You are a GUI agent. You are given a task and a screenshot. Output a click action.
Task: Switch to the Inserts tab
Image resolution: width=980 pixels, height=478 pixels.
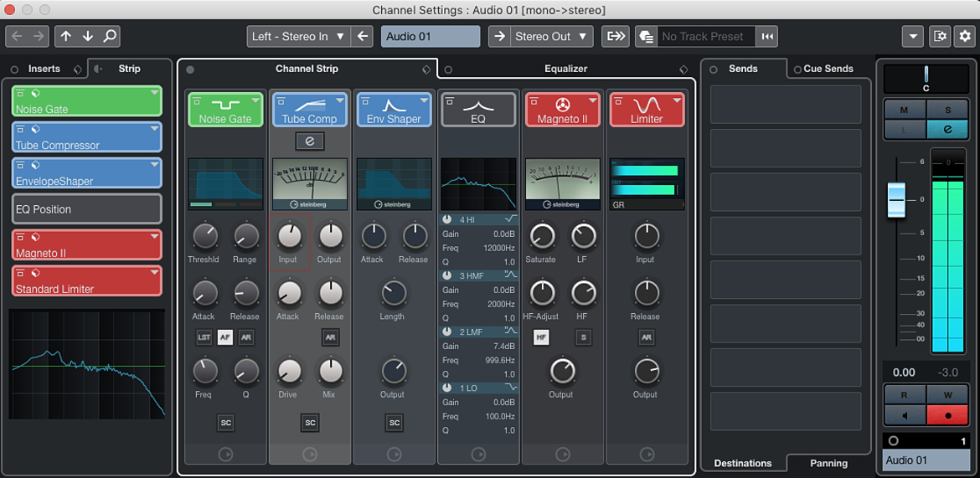click(44, 69)
